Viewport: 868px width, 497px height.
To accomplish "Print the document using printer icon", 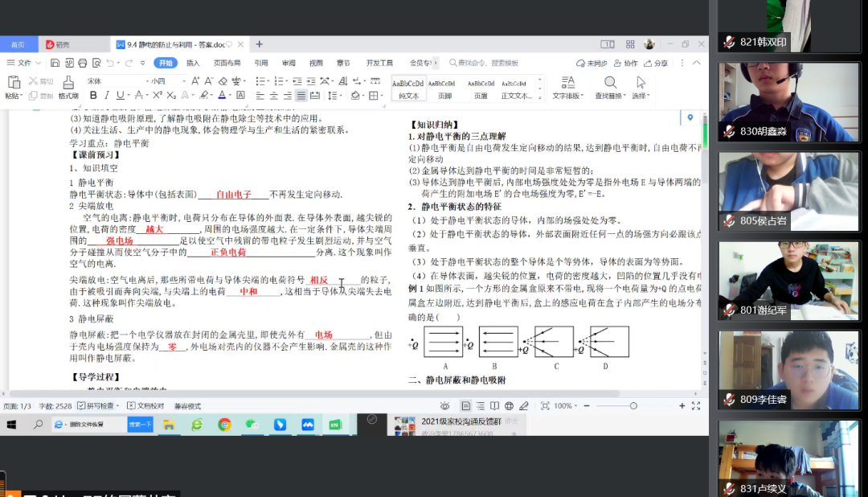I will (x=83, y=63).
